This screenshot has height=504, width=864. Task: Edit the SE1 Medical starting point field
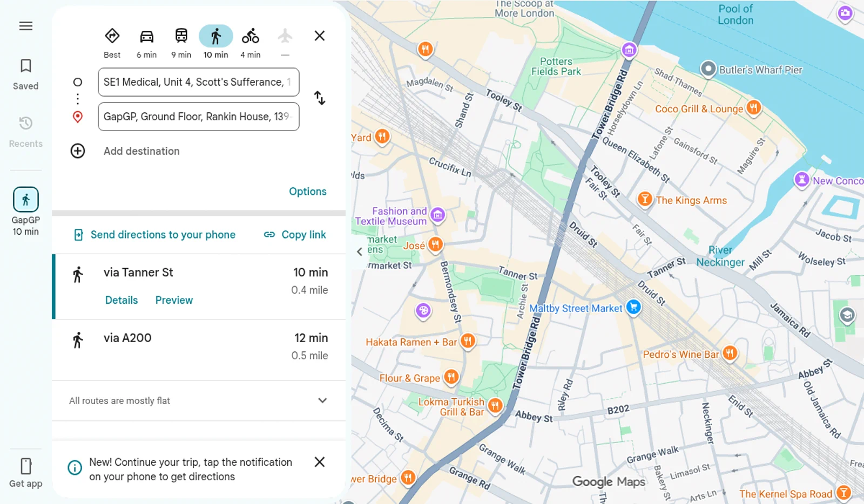198,82
